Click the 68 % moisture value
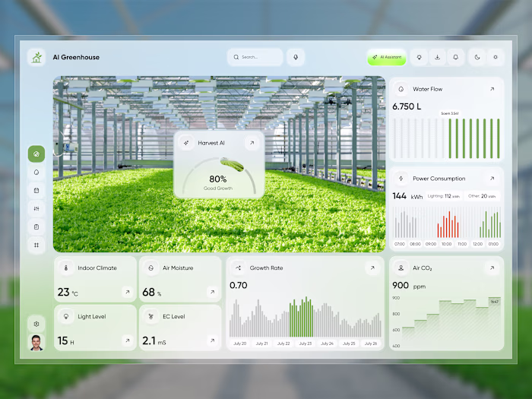532x399 pixels. coord(152,292)
